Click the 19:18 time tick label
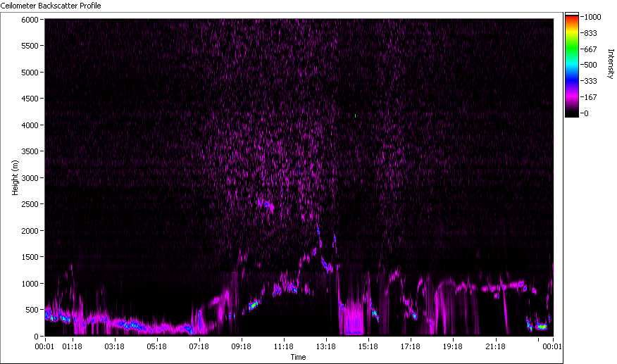Image resolution: width=617 pixels, height=364 pixels. tap(453, 346)
